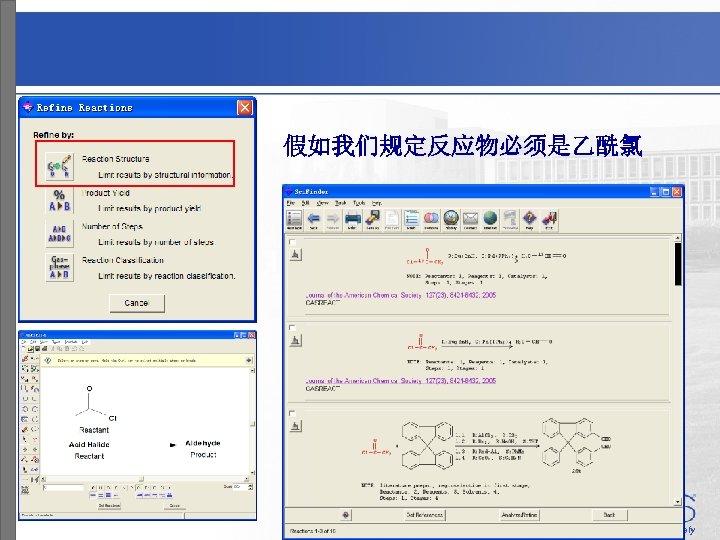The image size is (720, 540).
Task: Open the Task menu in SciFinder
Action: (341, 203)
